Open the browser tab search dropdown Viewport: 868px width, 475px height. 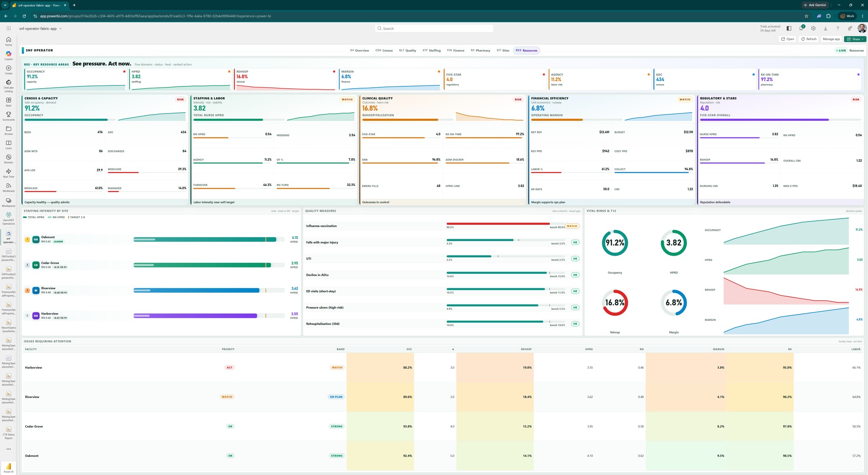[x=5, y=5]
